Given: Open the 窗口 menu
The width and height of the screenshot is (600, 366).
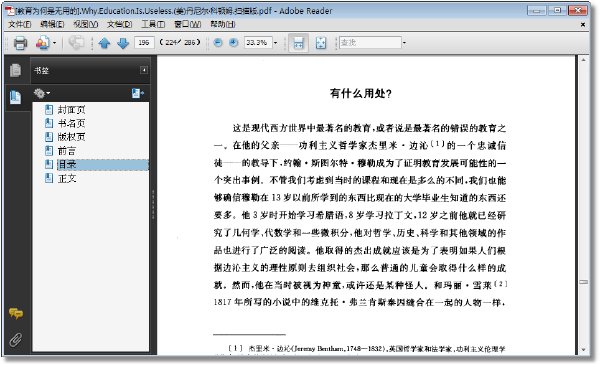Looking at the screenshot, I should [x=187, y=25].
